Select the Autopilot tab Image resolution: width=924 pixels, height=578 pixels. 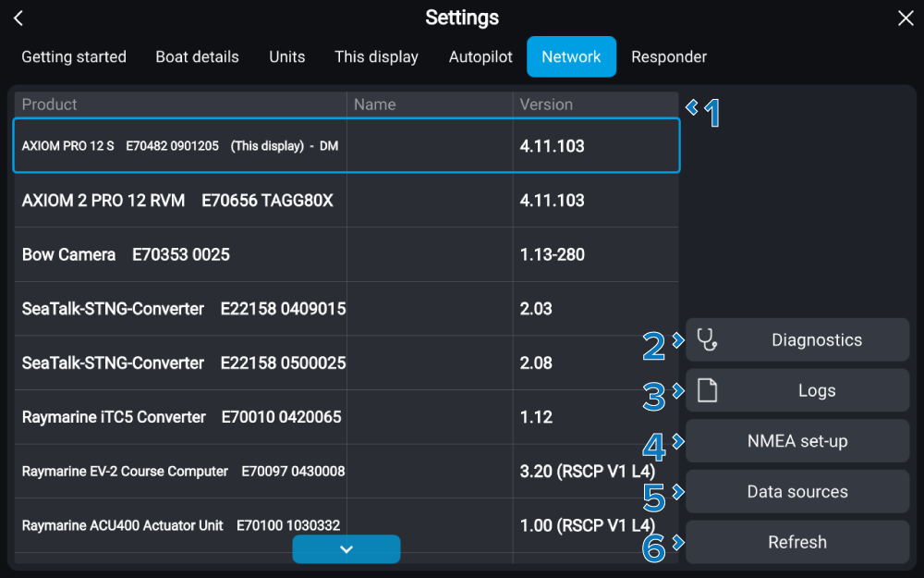tap(480, 56)
